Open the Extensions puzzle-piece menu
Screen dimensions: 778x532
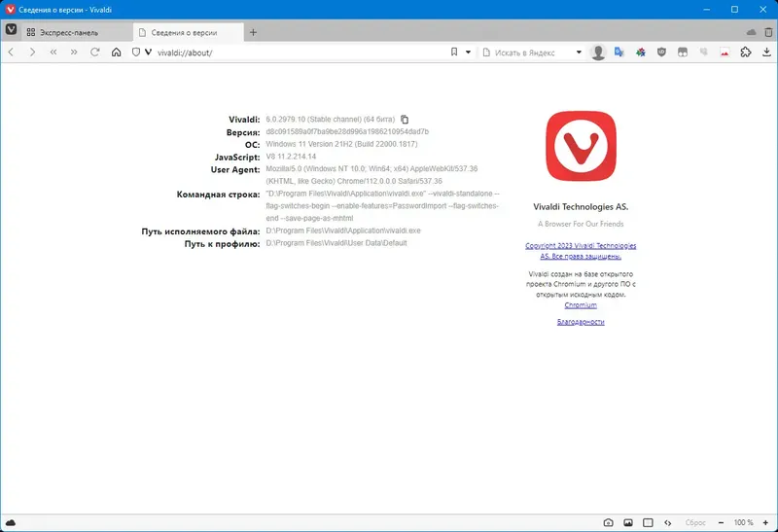coord(746,53)
